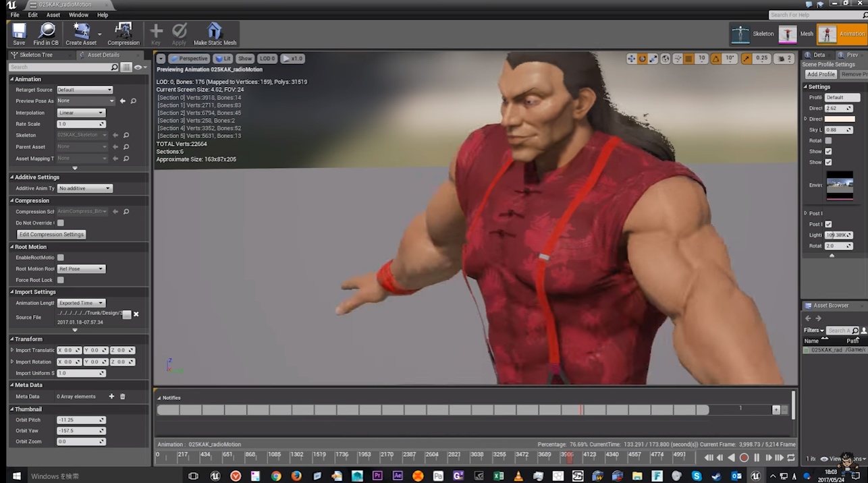Open the File menu
This screenshot has height=483, width=868.
coord(15,15)
